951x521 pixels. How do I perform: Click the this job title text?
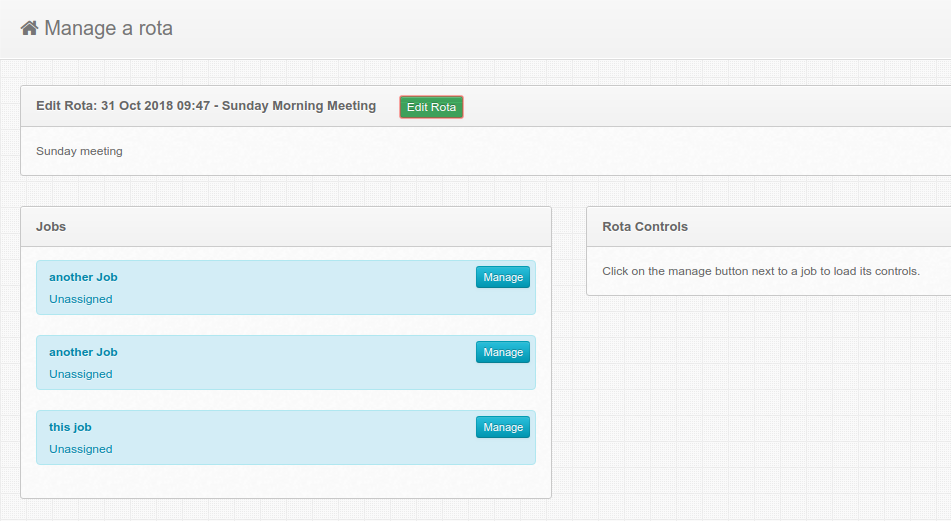click(70, 427)
